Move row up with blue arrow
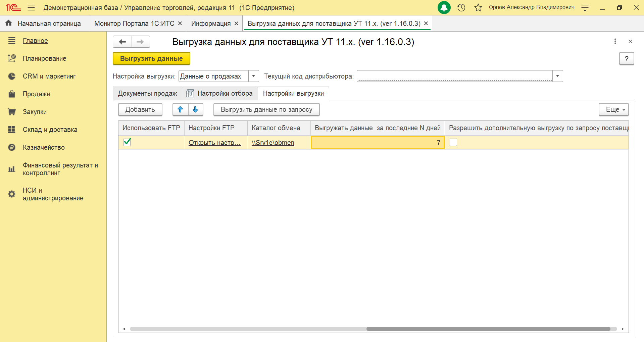The height and width of the screenshot is (342, 644). click(180, 109)
